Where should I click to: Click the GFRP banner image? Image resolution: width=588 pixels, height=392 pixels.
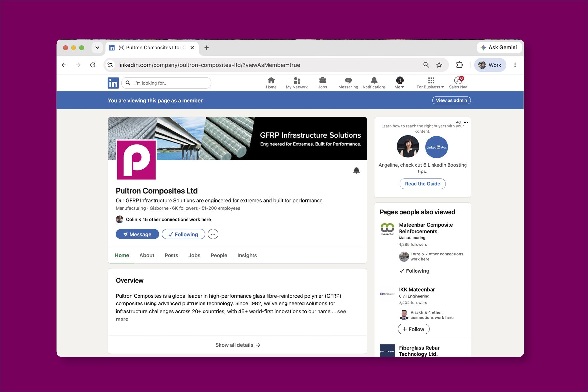(237, 139)
